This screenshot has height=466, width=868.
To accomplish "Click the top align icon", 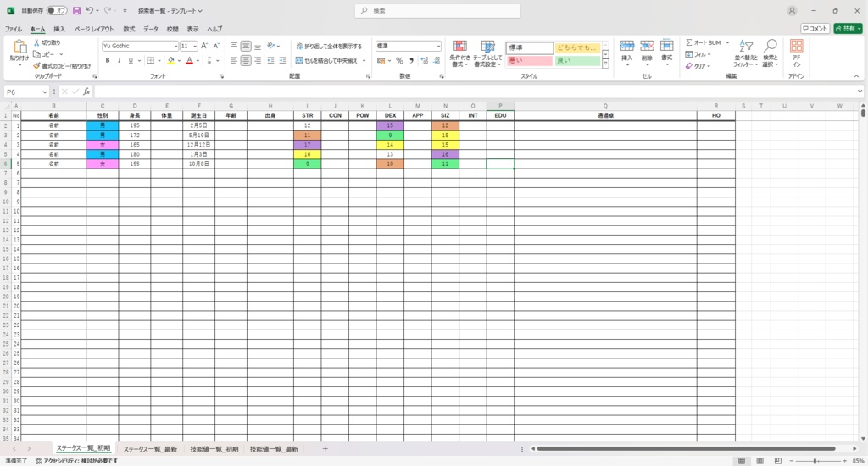I will [234, 46].
